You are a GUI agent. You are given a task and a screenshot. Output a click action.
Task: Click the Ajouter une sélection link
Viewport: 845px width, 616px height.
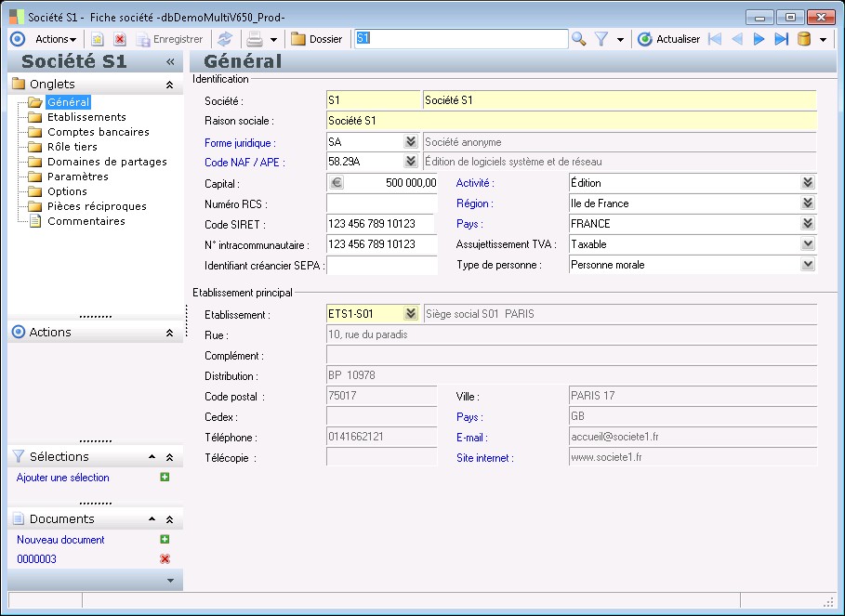click(63, 478)
